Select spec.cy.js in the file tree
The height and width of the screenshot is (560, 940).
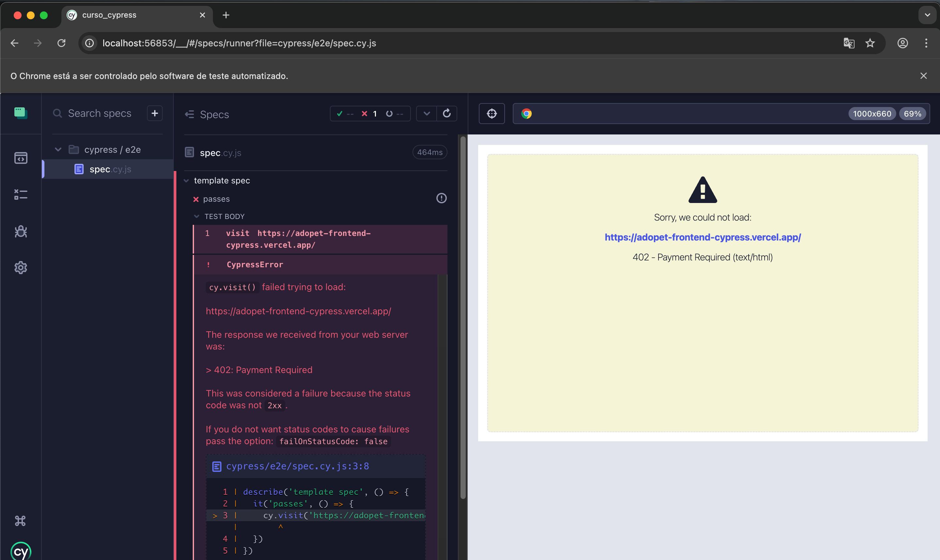pos(110,169)
